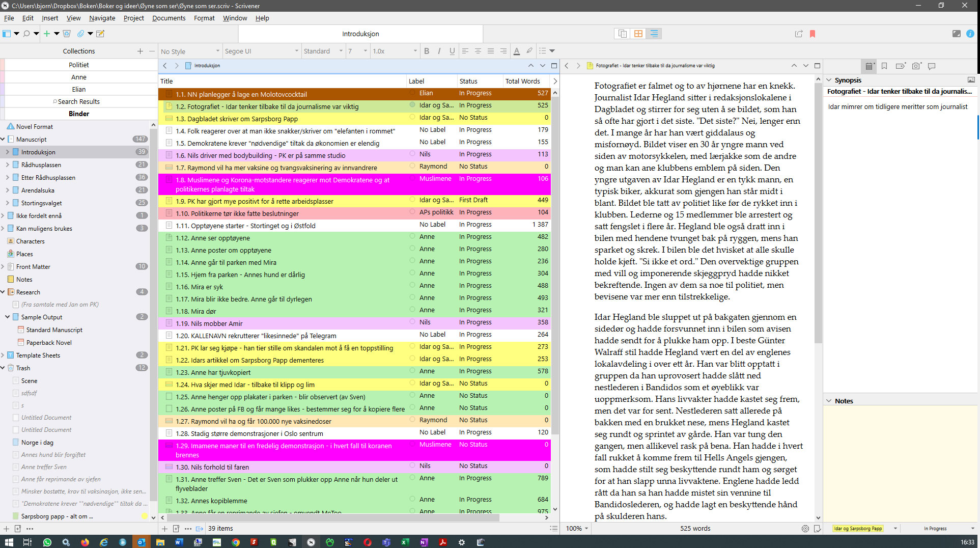Add a new document with green plus

pos(47,34)
